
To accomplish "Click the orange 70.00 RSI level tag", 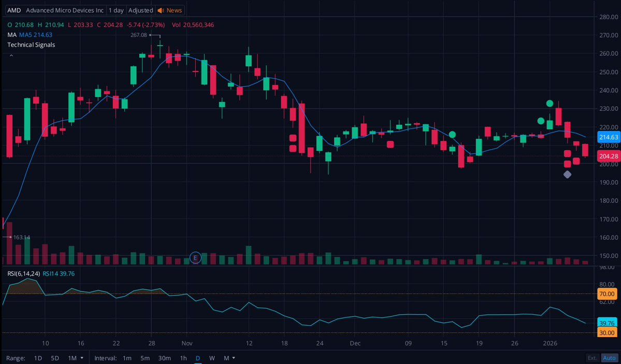I will tap(606, 294).
